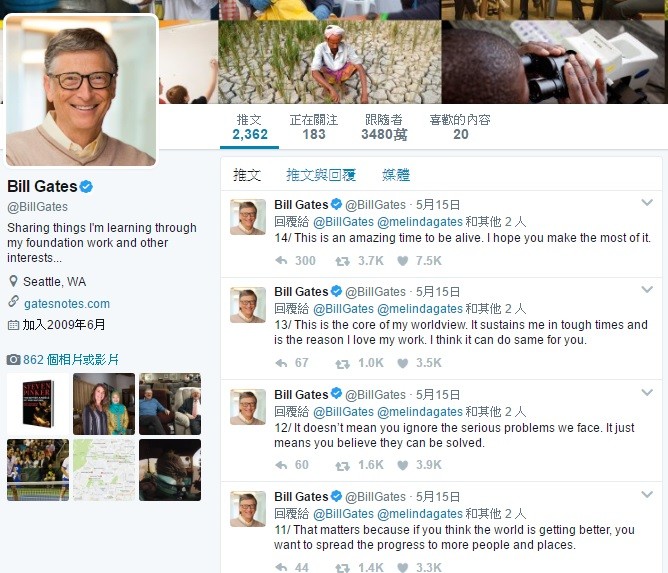Open the 12/ tweet options chevron

[647, 392]
